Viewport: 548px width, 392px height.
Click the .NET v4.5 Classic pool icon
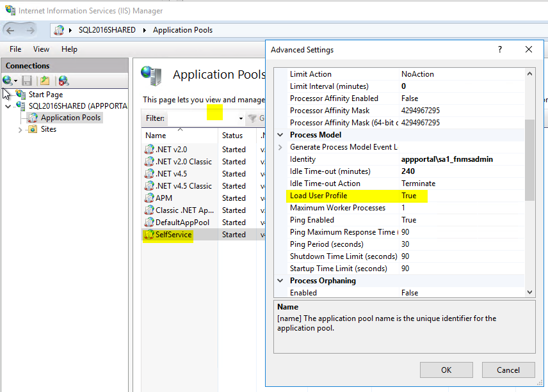(149, 186)
